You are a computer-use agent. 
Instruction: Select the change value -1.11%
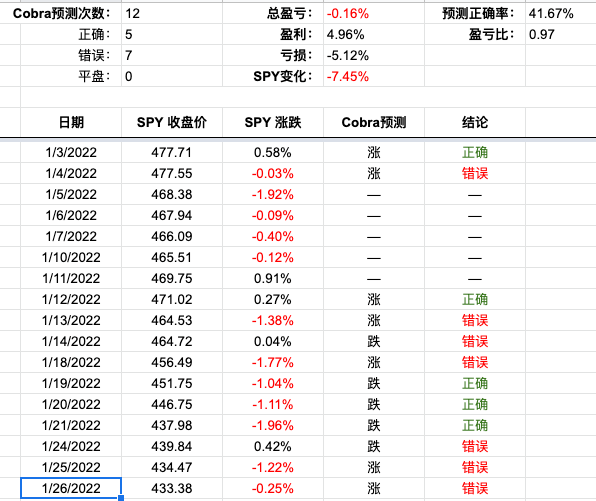pos(273,404)
